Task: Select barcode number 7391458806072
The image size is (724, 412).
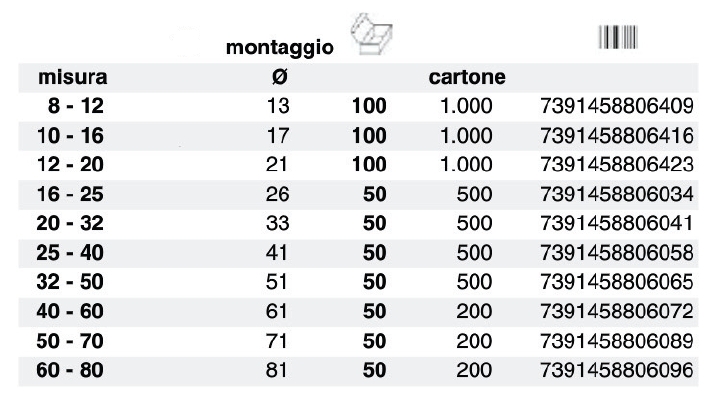Action: (616, 312)
